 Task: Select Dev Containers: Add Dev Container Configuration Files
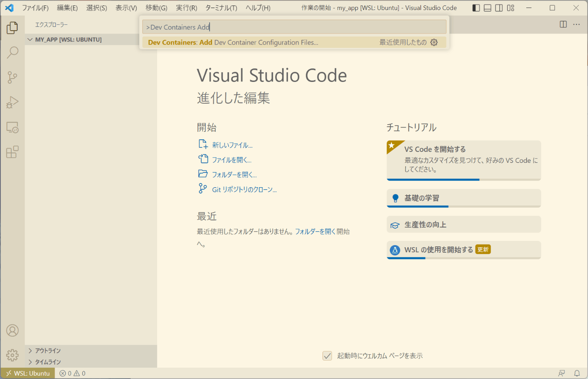click(294, 42)
